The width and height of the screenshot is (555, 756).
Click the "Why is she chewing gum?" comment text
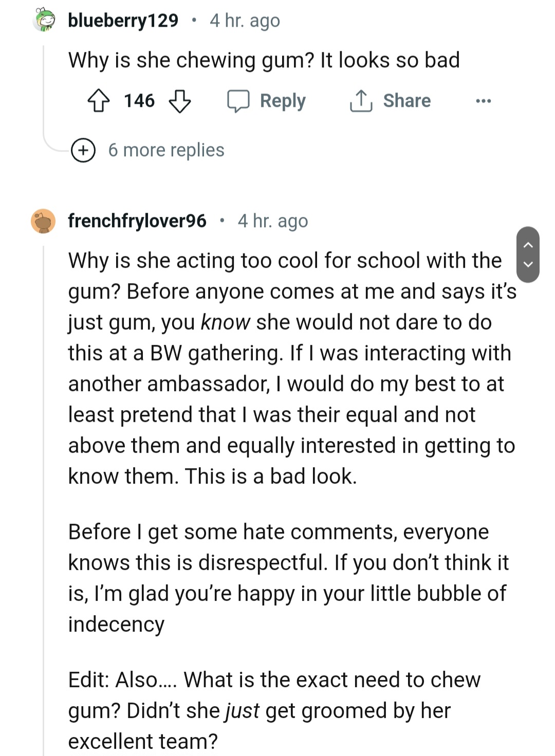[x=264, y=60]
